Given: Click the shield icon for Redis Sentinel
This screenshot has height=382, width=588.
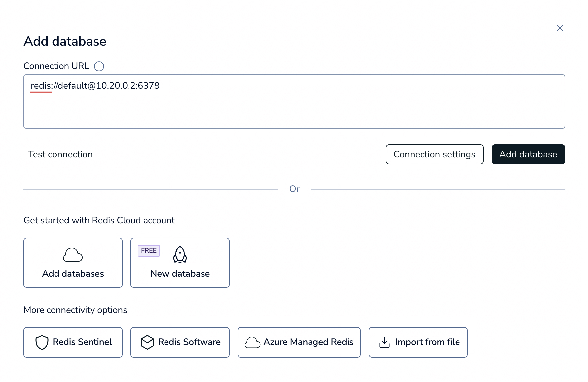Looking at the screenshot, I should coord(42,342).
